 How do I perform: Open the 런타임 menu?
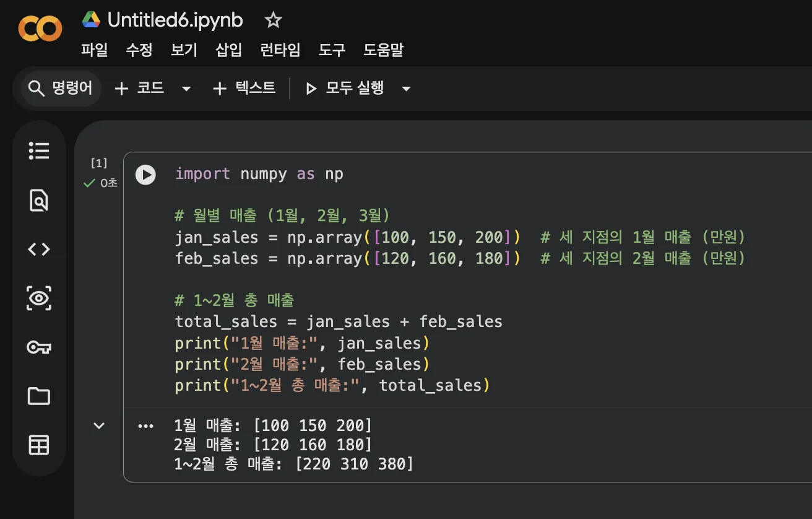coord(280,50)
